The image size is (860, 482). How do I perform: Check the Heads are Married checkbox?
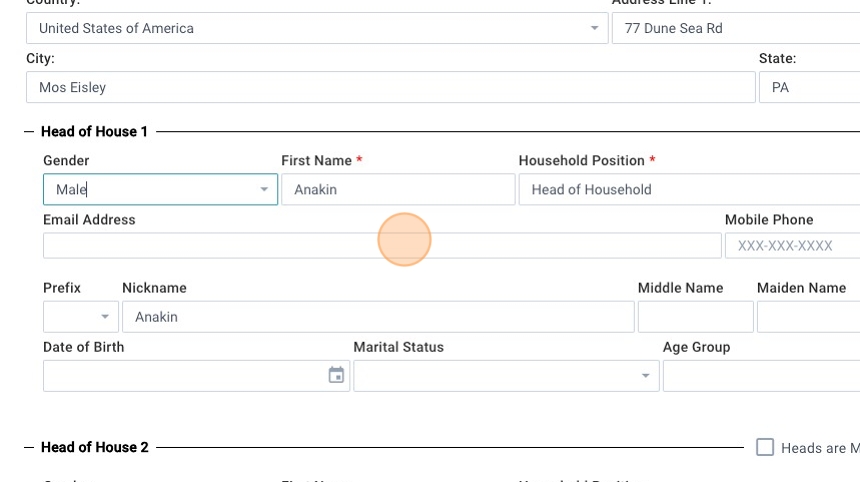[x=765, y=447]
